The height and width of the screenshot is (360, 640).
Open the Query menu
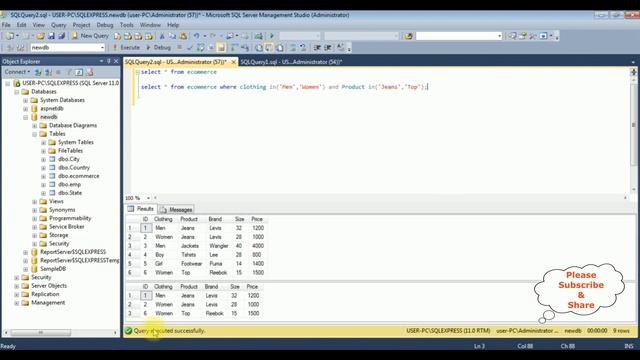58,25
